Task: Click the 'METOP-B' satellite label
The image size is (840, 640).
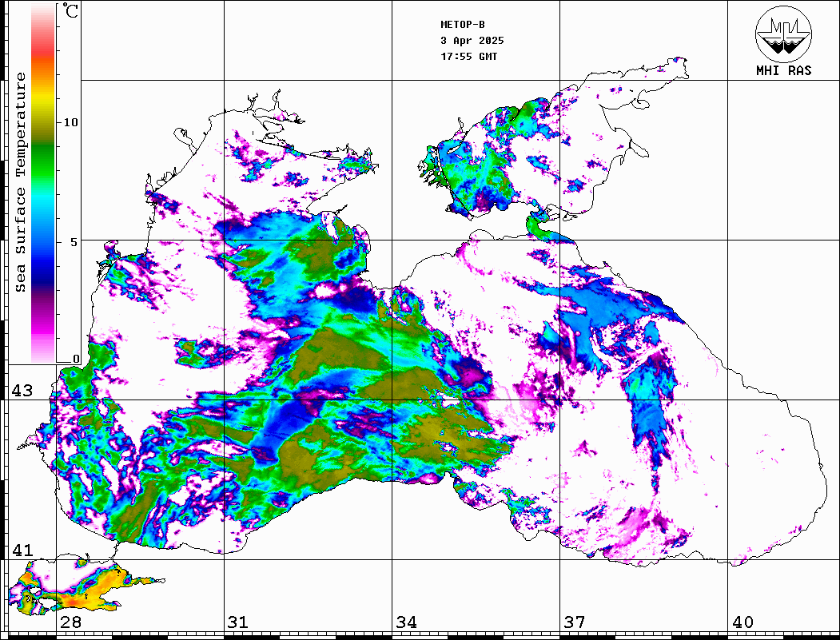Action: (463, 25)
